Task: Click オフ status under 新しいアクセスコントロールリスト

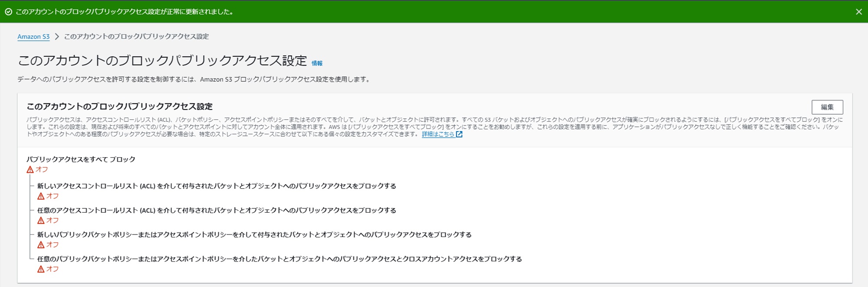Action: (x=53, y=196)
